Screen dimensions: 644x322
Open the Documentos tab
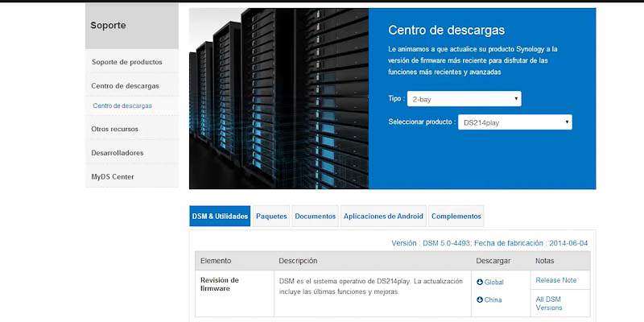point(315,216)
